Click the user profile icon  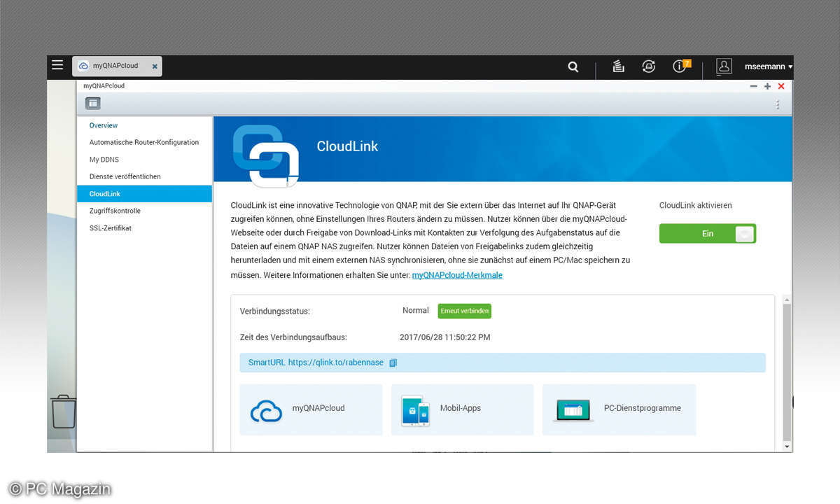[x=724, y=66]
